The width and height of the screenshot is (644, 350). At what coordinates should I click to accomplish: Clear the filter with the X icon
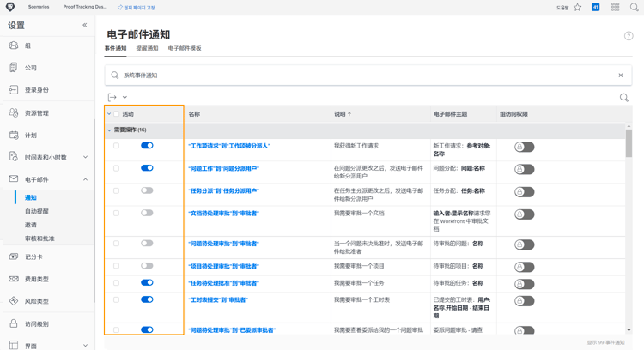pos(621,75)
